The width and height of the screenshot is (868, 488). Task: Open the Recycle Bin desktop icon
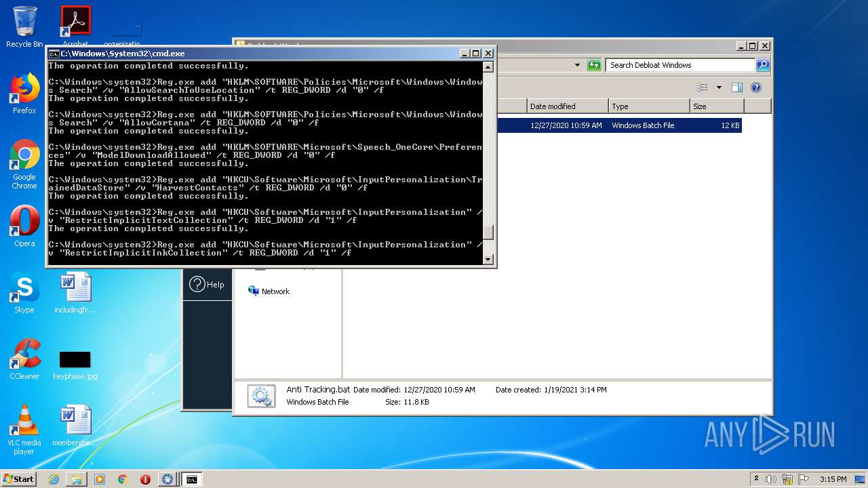24,27
